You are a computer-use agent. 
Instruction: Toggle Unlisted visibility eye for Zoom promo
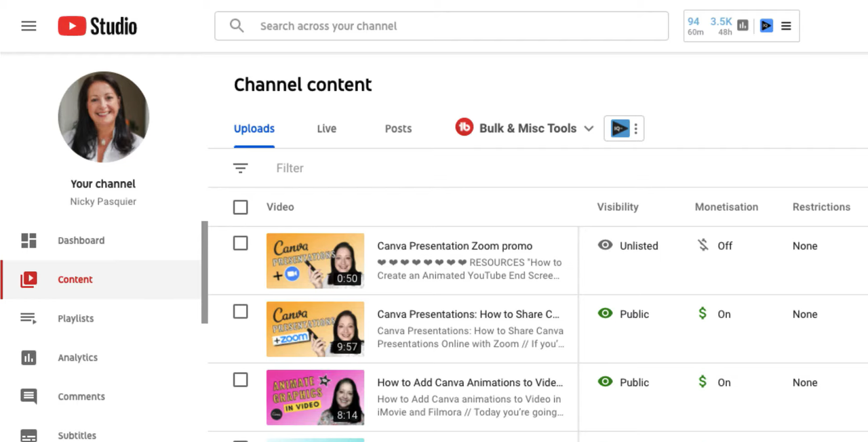click(605, 245)
